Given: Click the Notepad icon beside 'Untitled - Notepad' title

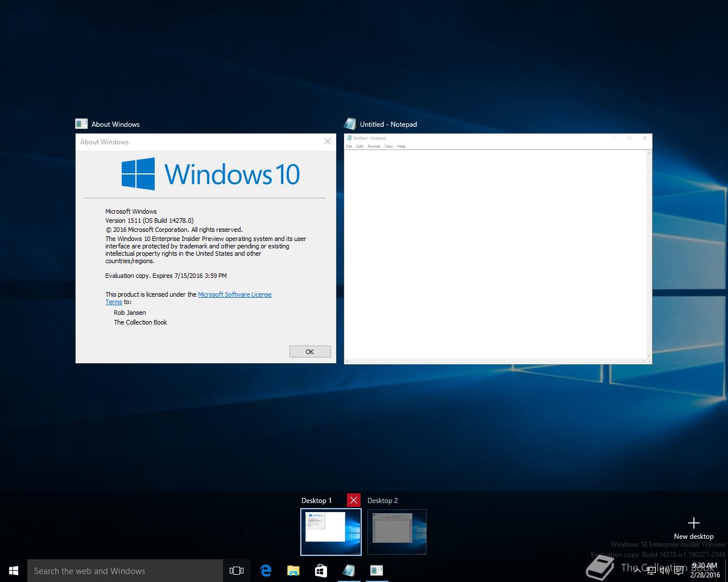Looking at the screenshot, I should tap(350, 124).
